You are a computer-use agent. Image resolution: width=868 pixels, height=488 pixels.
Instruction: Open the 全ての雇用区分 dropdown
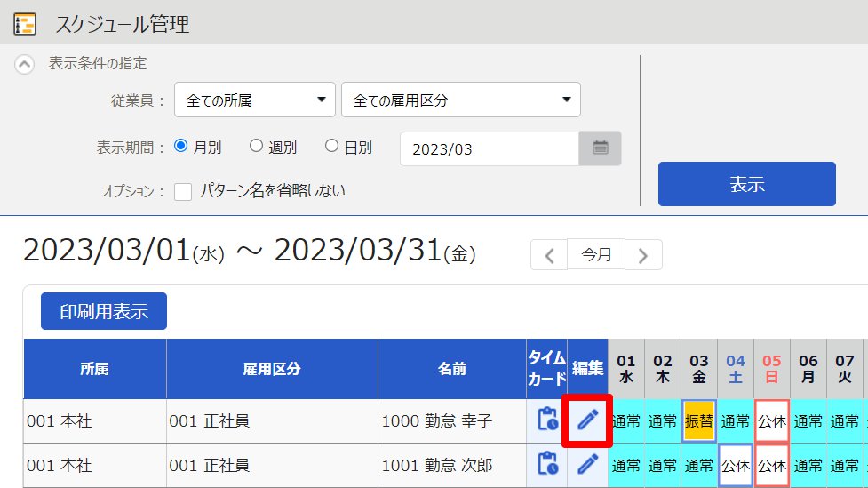(460, 100)
